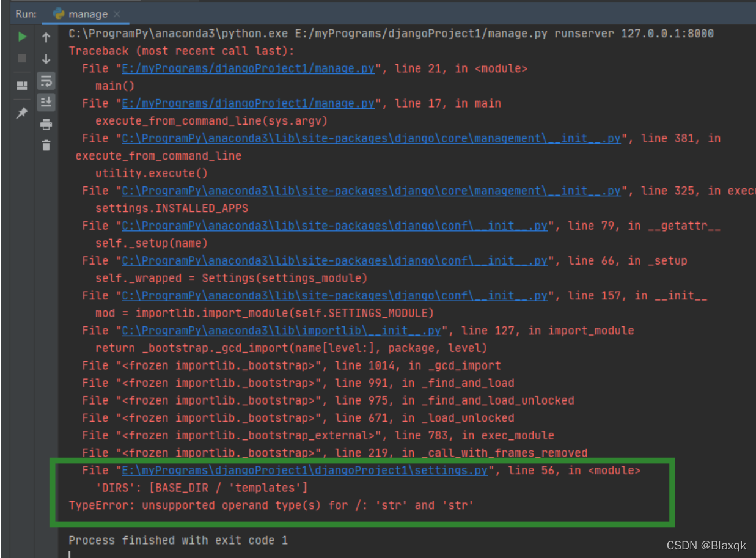
Task: Toggle soft-wrap for console output
Action: [46, 81]
